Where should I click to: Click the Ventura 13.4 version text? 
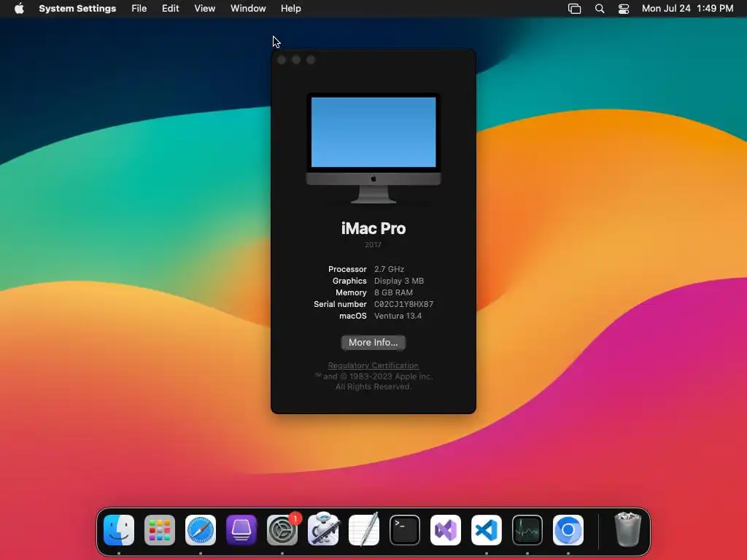398,316
